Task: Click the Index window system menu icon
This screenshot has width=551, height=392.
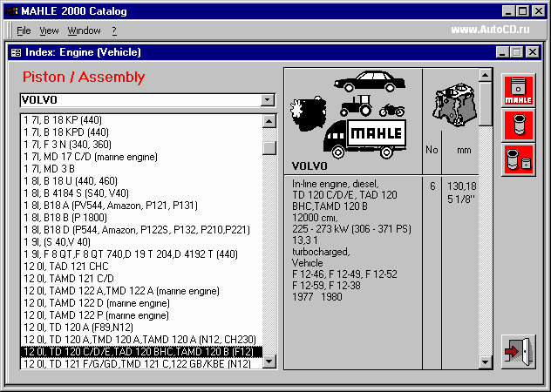Action: pos(17,52)
